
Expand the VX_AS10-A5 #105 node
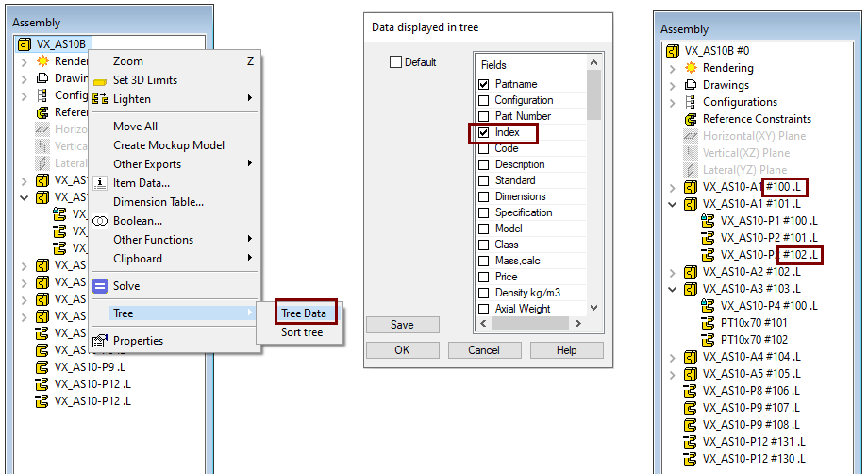point(672,373)
